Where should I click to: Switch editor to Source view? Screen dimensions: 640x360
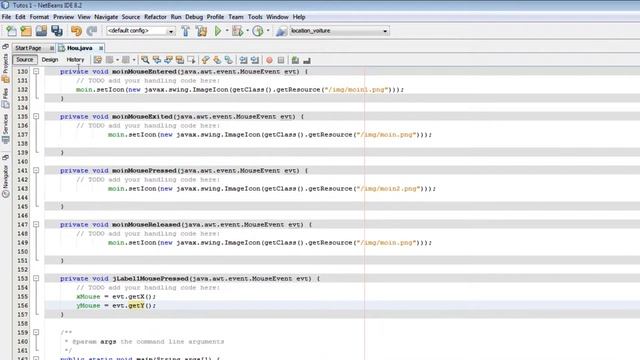(24, 60)
